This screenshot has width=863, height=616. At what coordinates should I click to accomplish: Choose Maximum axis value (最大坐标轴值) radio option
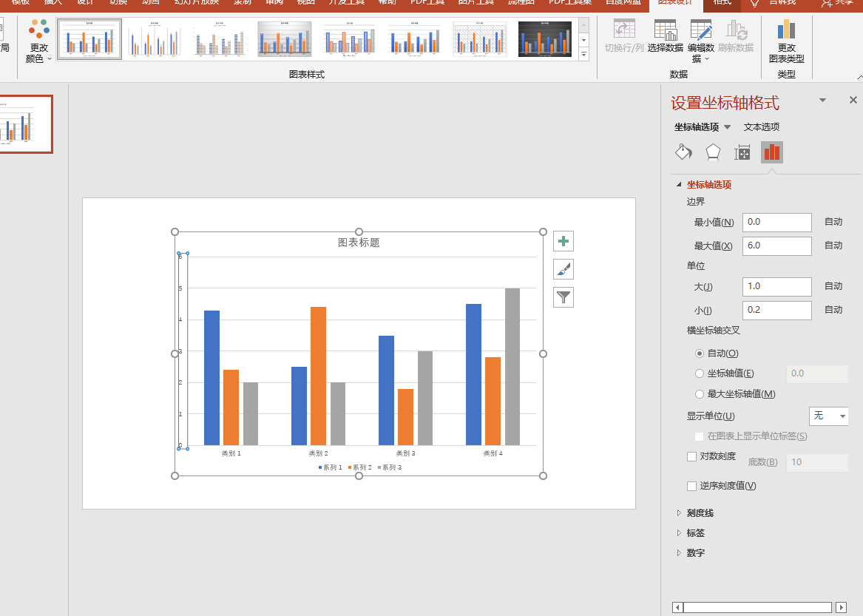pyautogui.click(x=699, y=394)
